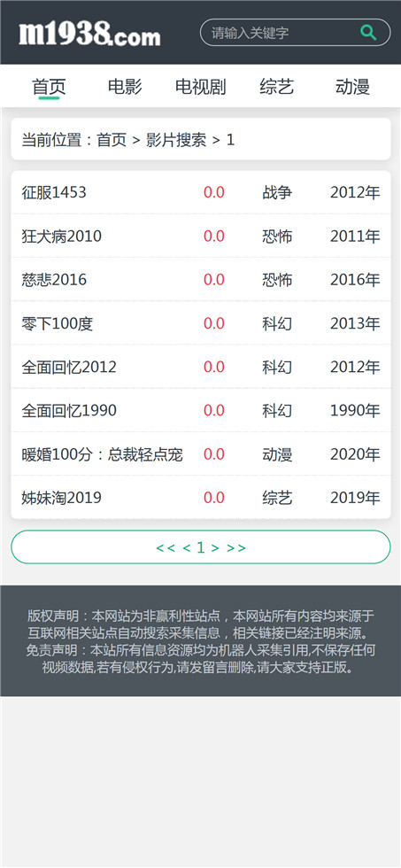The height and width of the screenshot is (868, 401).
Task: Open 暖婚100分：总裁轻点宠 entry
Action: [103, 453]
